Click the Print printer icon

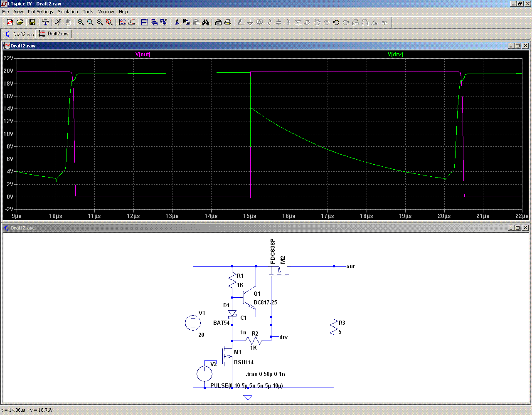tap(228, 22)
